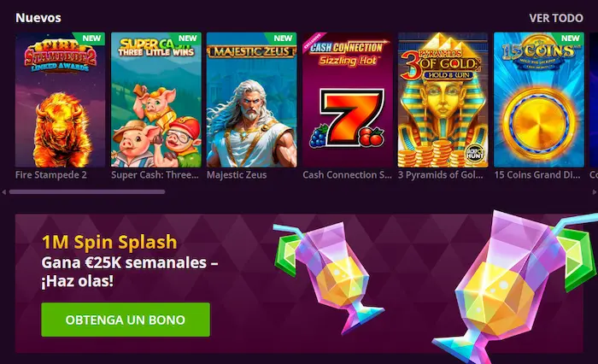Click the VER TODO link
This screenshot has height=364, width=598.
(556, 18)
